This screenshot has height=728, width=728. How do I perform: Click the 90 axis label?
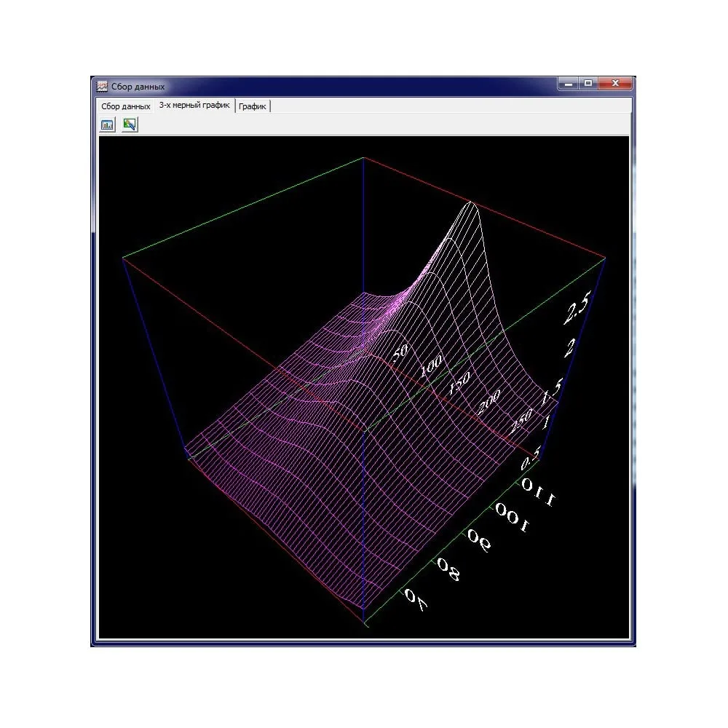click(x=479, y=541)
